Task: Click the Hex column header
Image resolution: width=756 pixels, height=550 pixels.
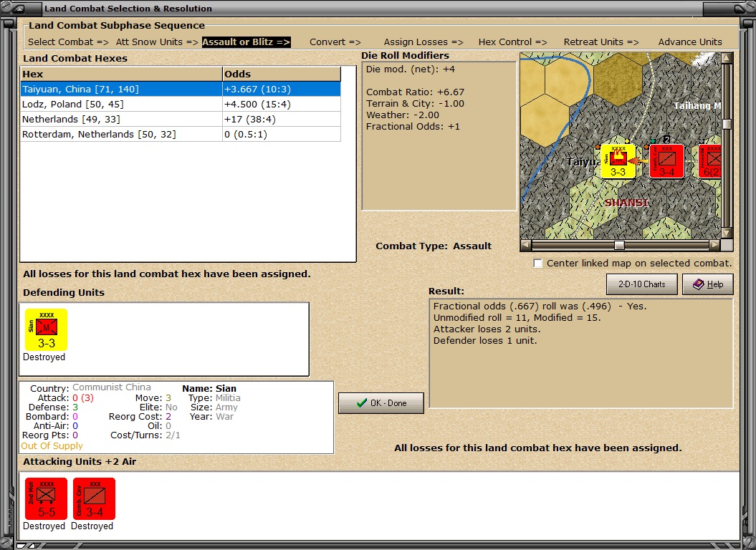Action: 122,74
